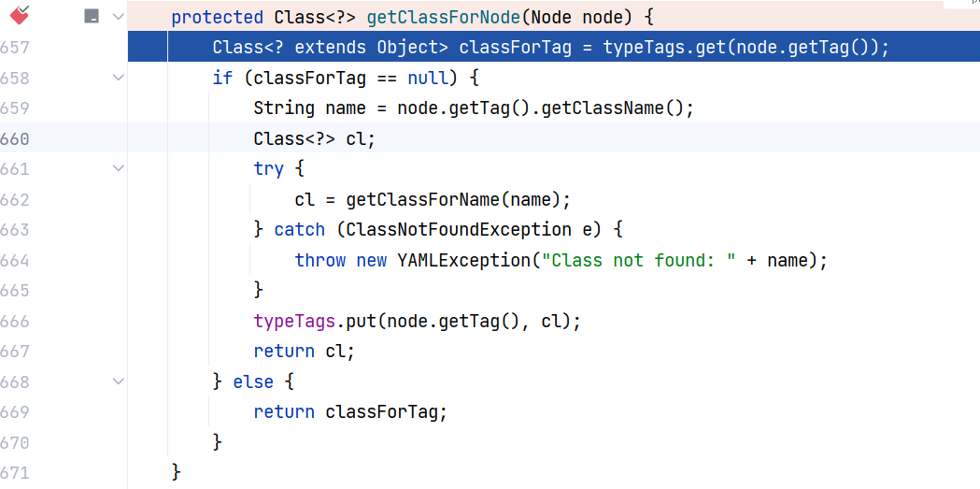Collapse the if block at line 658
The height and width of the screenshot is (489, 980).
click(118, 78)
